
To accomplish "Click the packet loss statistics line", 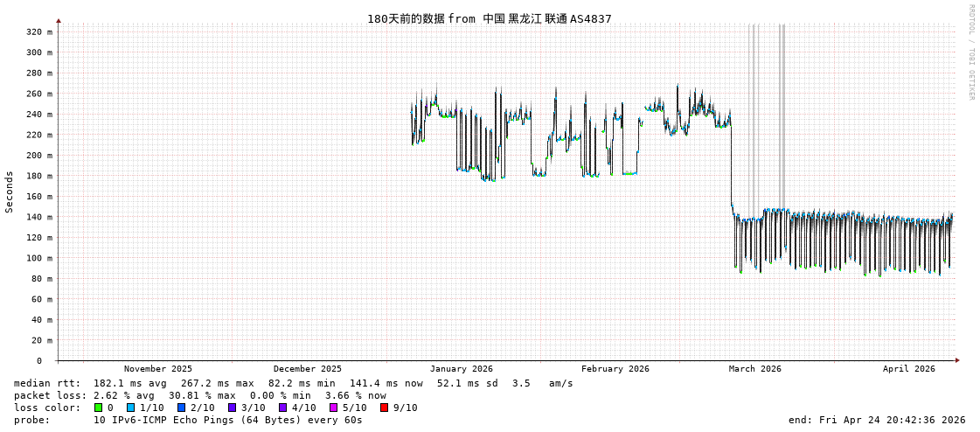I will (199, 395).
